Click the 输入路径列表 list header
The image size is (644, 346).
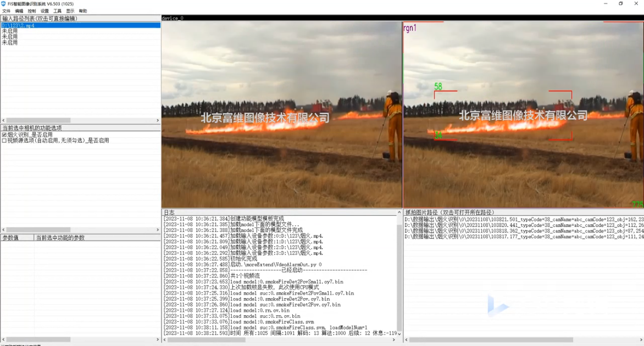point(80,19)
